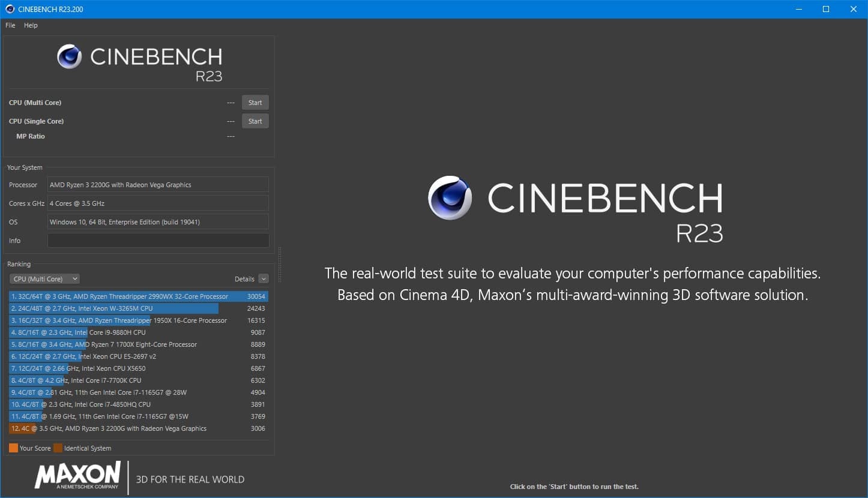Select the Intel Core i7-7700K ranking row

click(x=139, y=380)
